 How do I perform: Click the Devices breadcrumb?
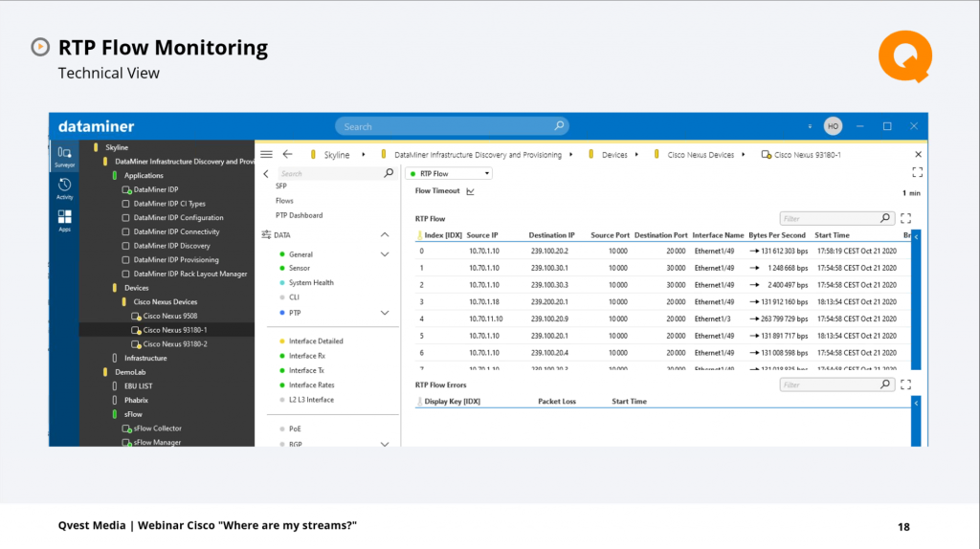coord(614,155)
